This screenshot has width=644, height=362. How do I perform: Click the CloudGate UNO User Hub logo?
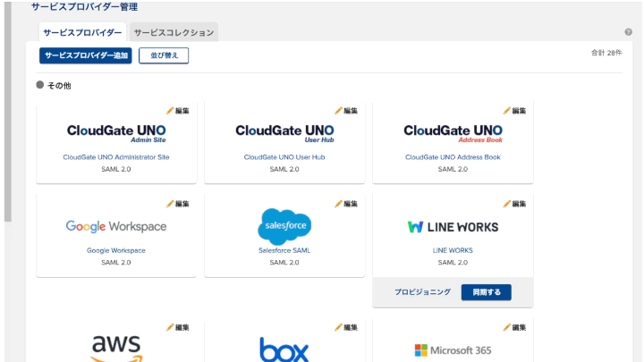click(284, 133)
